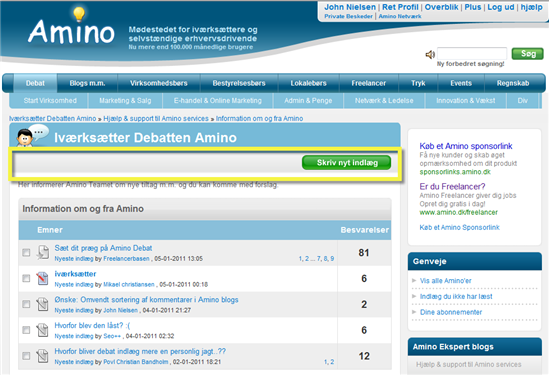The width and height of the screenshot is (549, 375).
Task: Tick checkbox for 'Hvorfor blev den låst?' topic
Action: (x=26, y=330)
